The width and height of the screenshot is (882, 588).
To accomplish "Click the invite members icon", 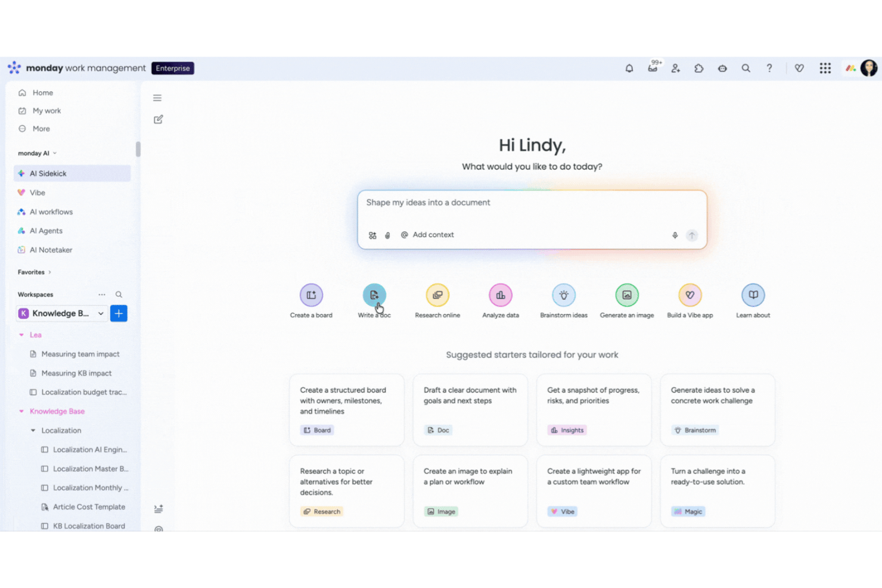I will pyautogui.click(x=675, y=69).
